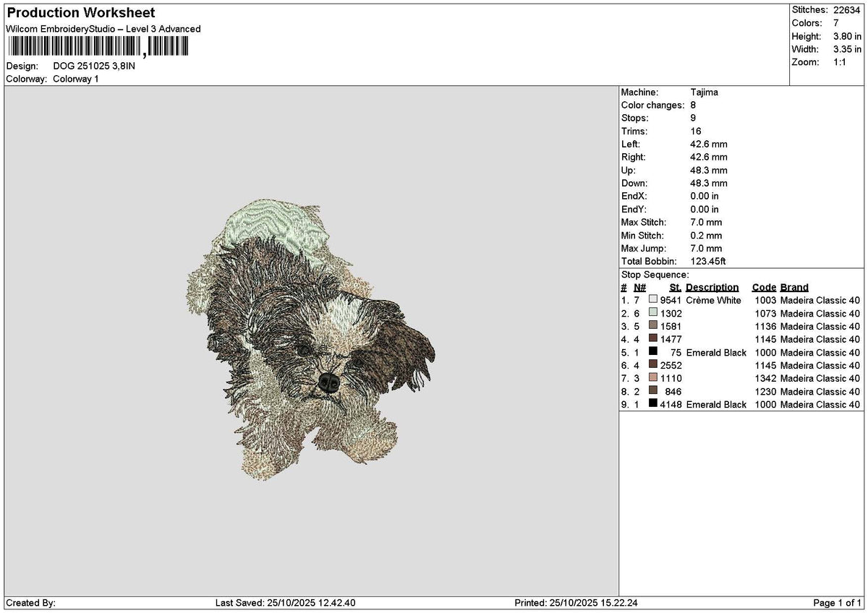Click stitch count 9541 in stop 1

[x=671, y=300]
